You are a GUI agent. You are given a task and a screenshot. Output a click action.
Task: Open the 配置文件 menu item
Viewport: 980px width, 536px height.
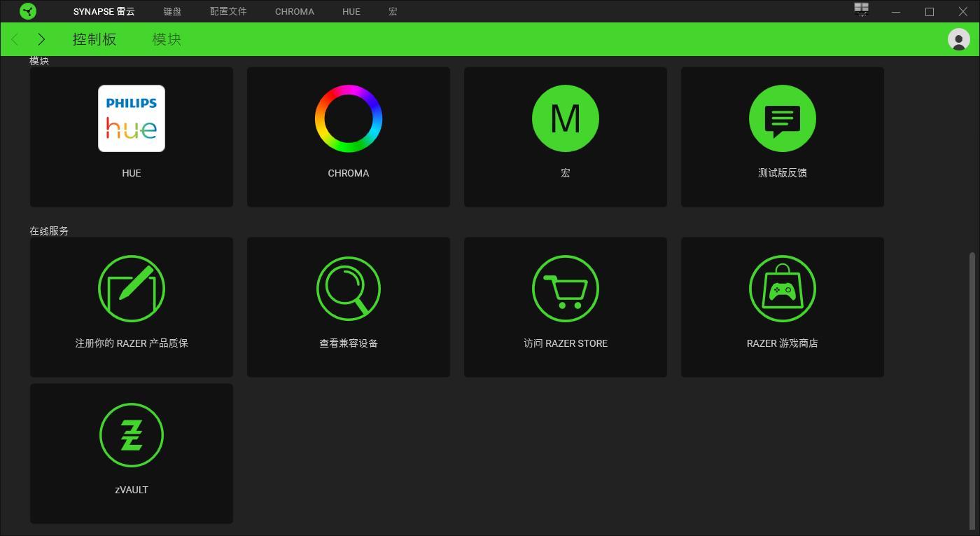coord(228,11)
